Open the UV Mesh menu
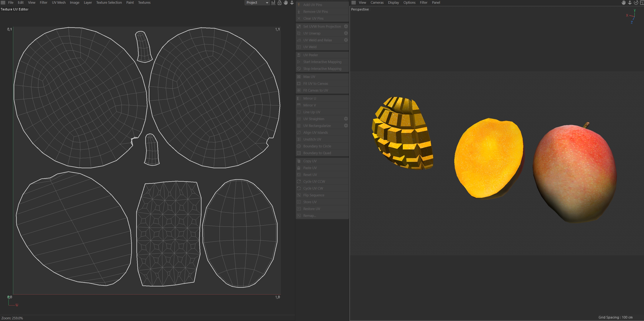The image size is (644, 321). (x=58, y=2)
